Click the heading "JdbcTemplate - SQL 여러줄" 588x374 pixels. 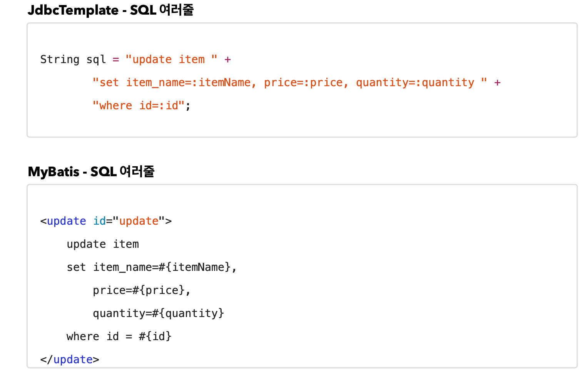click(x=110, y=10)
